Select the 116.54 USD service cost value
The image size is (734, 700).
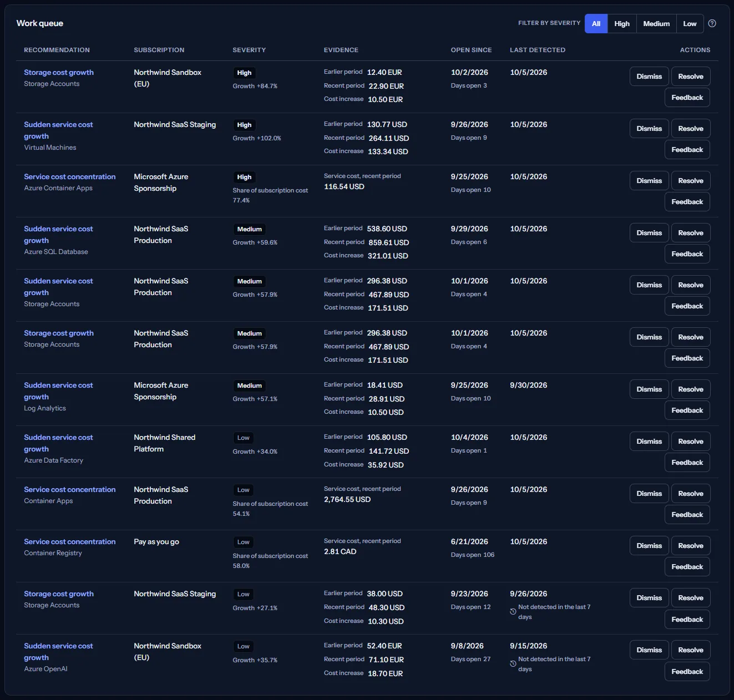[x=344, y=187]
